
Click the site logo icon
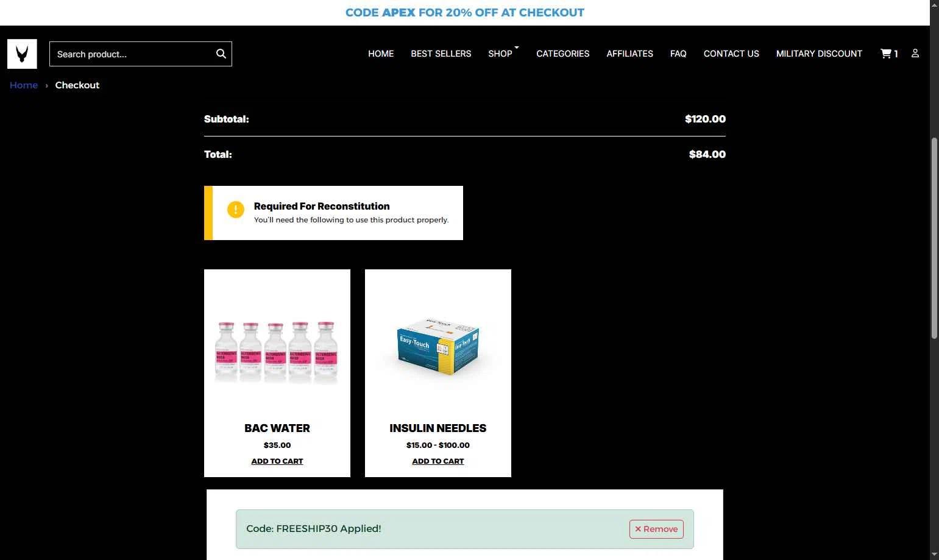click(x=22, y=54)
